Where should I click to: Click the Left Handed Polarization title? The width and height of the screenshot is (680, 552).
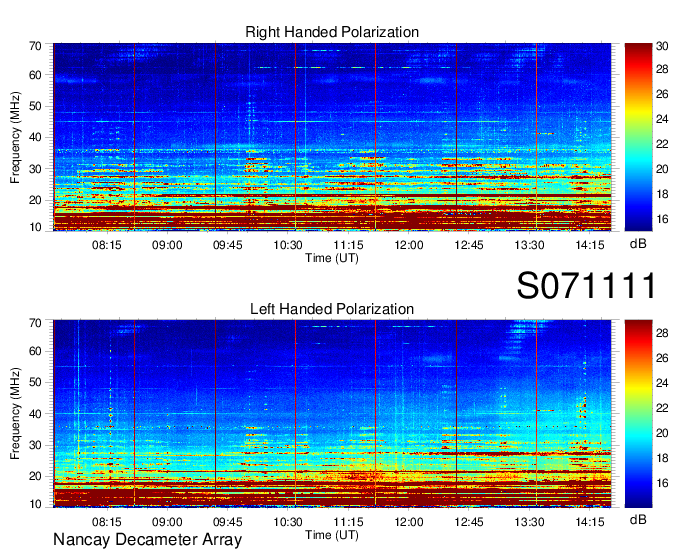pos(332,309)
